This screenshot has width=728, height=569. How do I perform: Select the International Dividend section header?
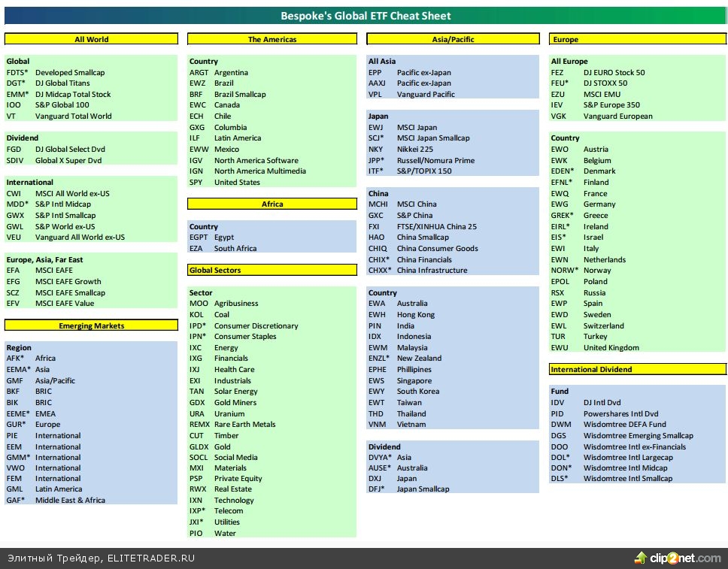pos(638,369)
